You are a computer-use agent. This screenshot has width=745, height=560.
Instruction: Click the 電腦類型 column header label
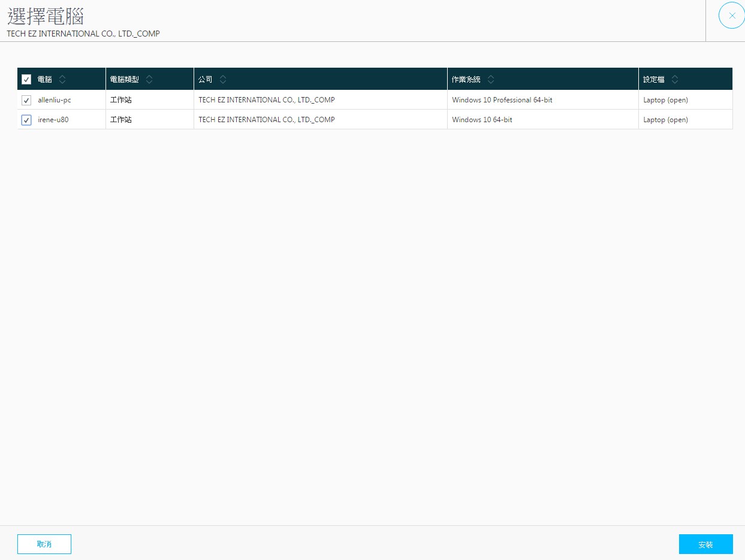[125, 79]
